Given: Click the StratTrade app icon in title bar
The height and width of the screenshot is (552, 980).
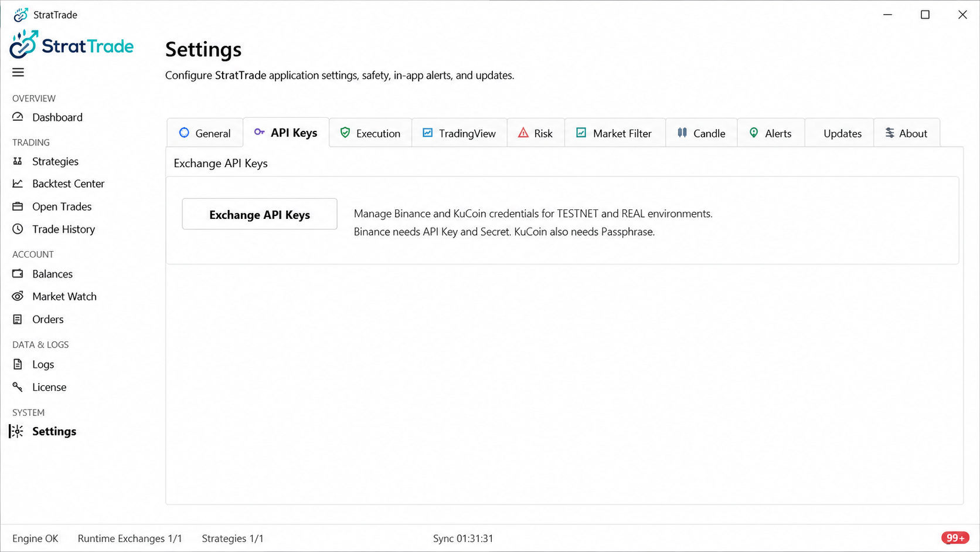Looking at the screenshot, I should [21, 15].
